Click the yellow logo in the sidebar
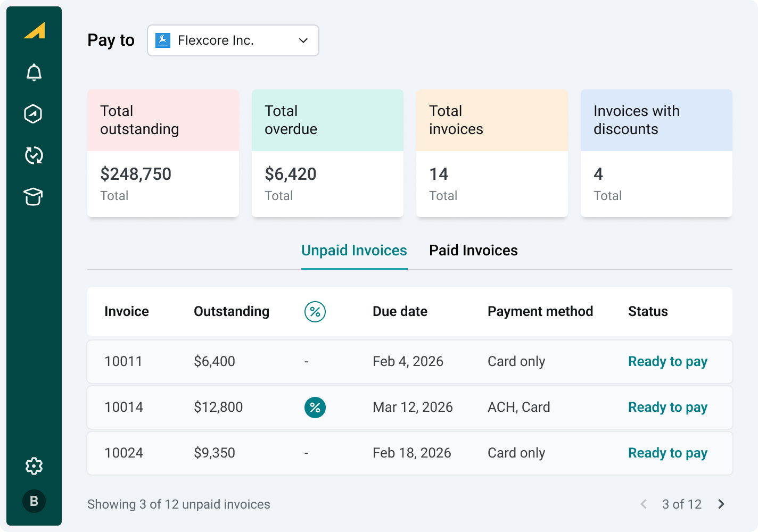 click(x=35, y=31)
